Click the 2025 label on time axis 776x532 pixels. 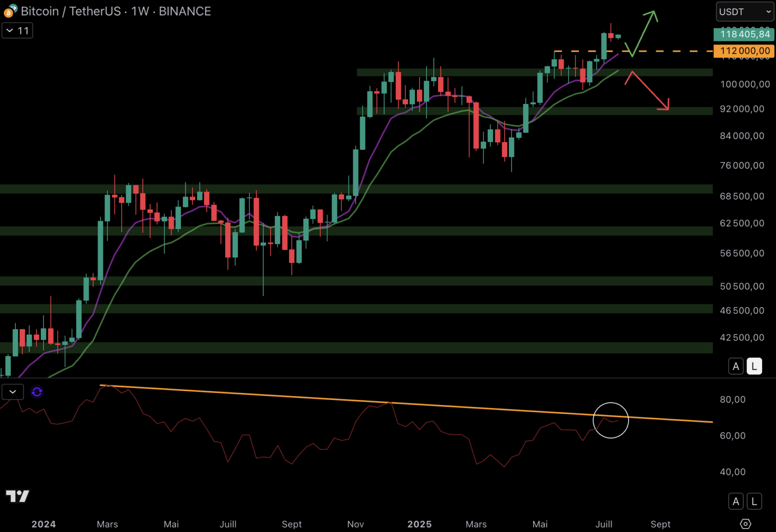pos(419,524)
